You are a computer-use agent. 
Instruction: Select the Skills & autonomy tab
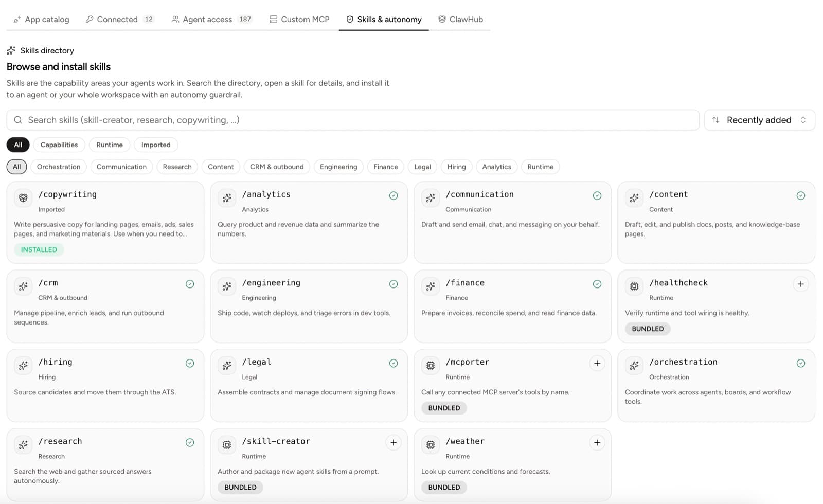point(384,19)
